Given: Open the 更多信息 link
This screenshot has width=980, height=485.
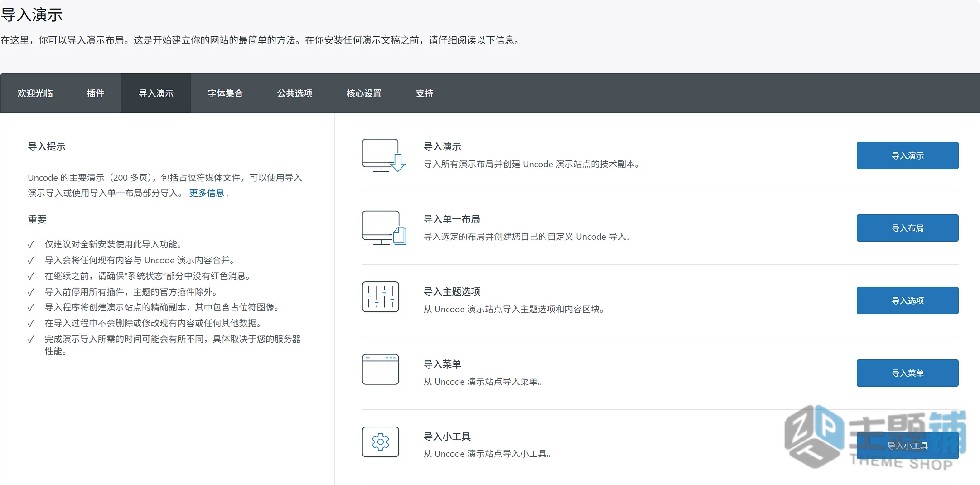Looking at the screenshot, I should point(207,193).
